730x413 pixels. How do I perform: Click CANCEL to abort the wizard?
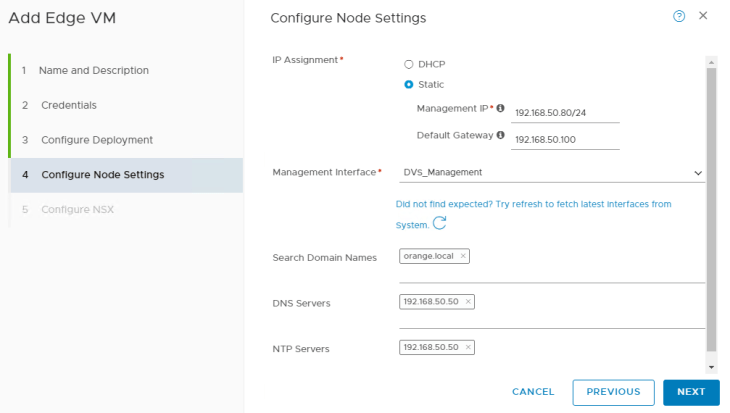(533, 392)
